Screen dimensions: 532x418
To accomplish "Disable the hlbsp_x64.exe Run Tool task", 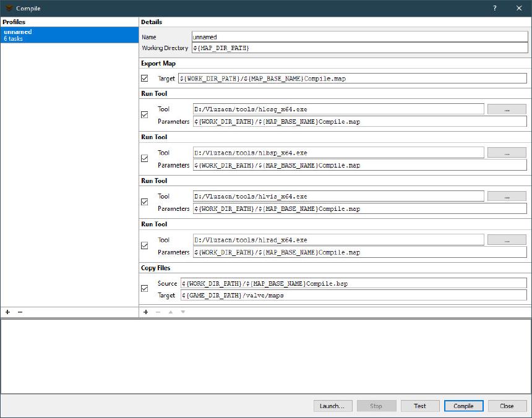I will (145, 158).
